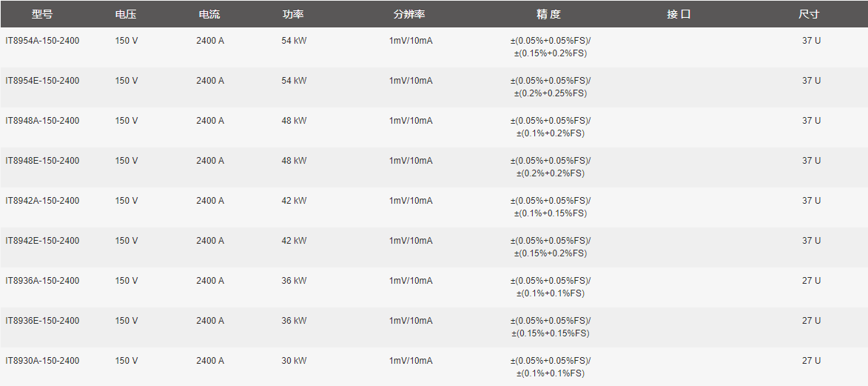The width and height of the screenshot is (868, 386).
Task: Select the 尺寸 column header
Action: (x=809, y=14)
